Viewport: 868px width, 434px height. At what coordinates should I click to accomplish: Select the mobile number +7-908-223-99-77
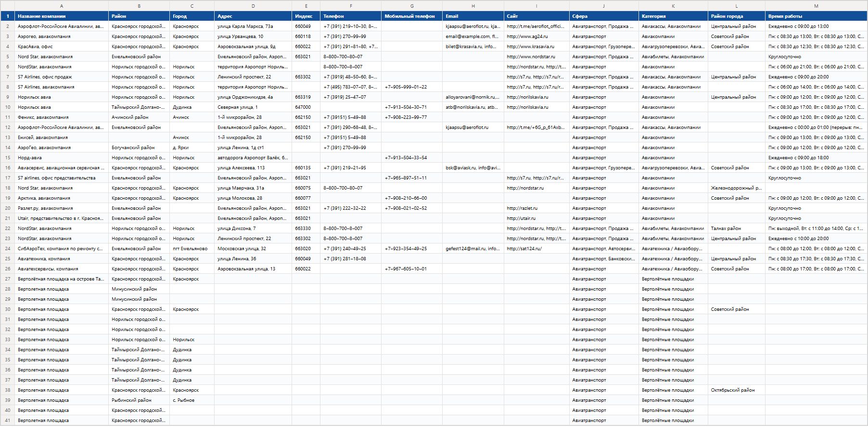(x=412, y=117)
